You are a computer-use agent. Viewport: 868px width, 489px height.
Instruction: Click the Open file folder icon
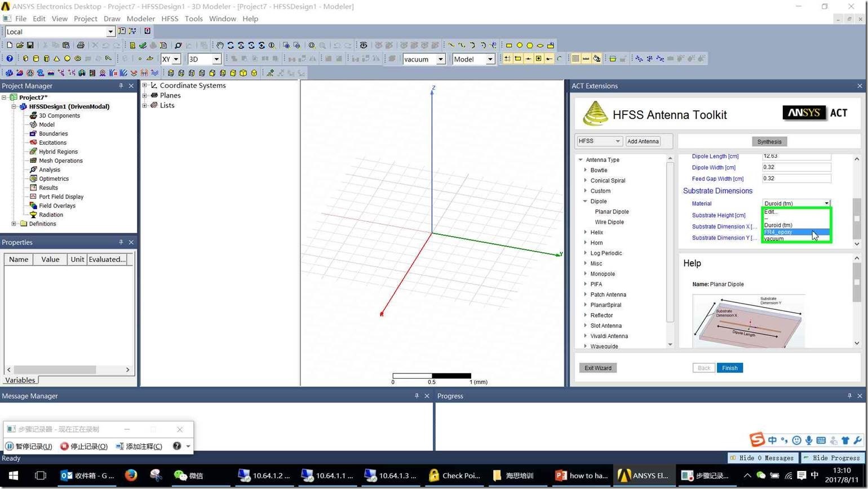20,45
